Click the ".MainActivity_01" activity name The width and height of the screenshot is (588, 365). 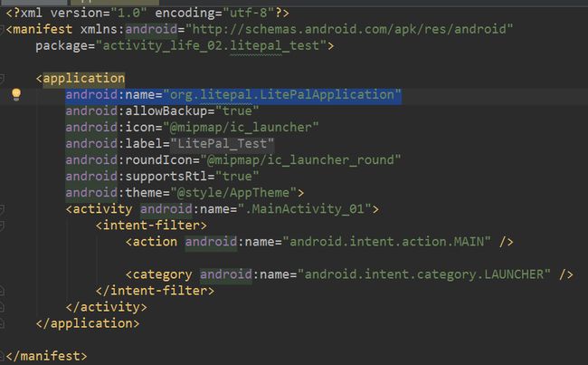point(304,209)
